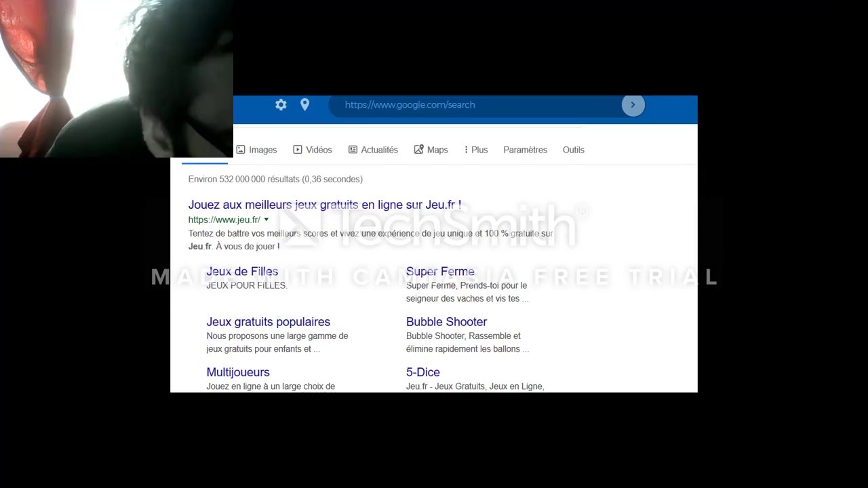868x488 pixels.
Task: Click the blue arrow go button
Action: click(x=633, y=104)
